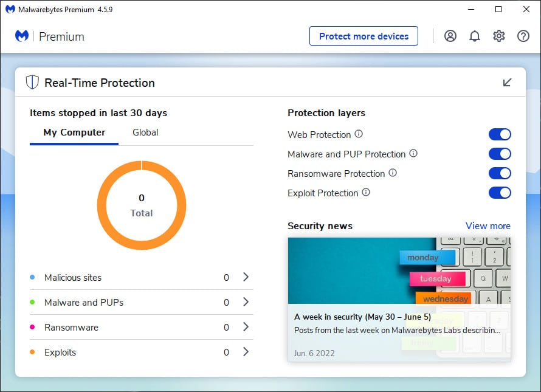This screenshot has width=541, height=392.
Task: Click the info icon beside Web Protection
Action: click(359, 134)
